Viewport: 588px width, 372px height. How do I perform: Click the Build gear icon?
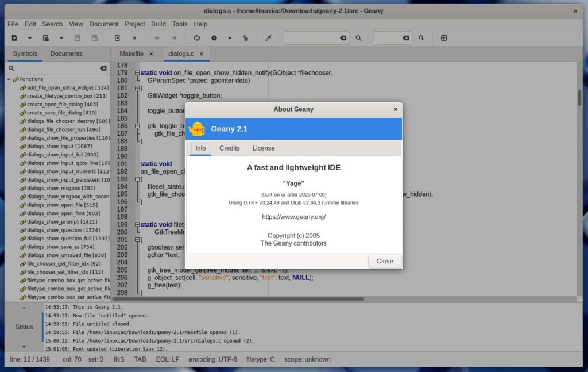click(214, 38)
